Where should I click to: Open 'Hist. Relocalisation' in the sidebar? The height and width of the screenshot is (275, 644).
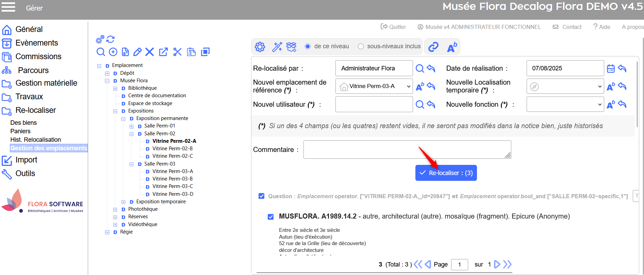[x=35, y=140]
